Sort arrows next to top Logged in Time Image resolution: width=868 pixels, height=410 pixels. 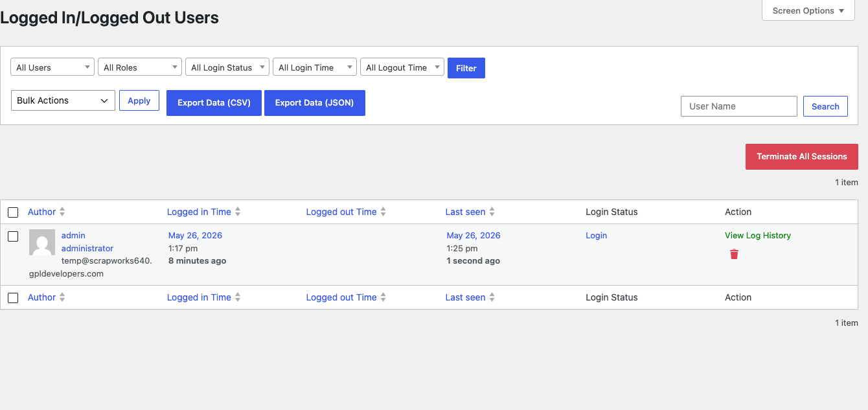pos(238,212)
